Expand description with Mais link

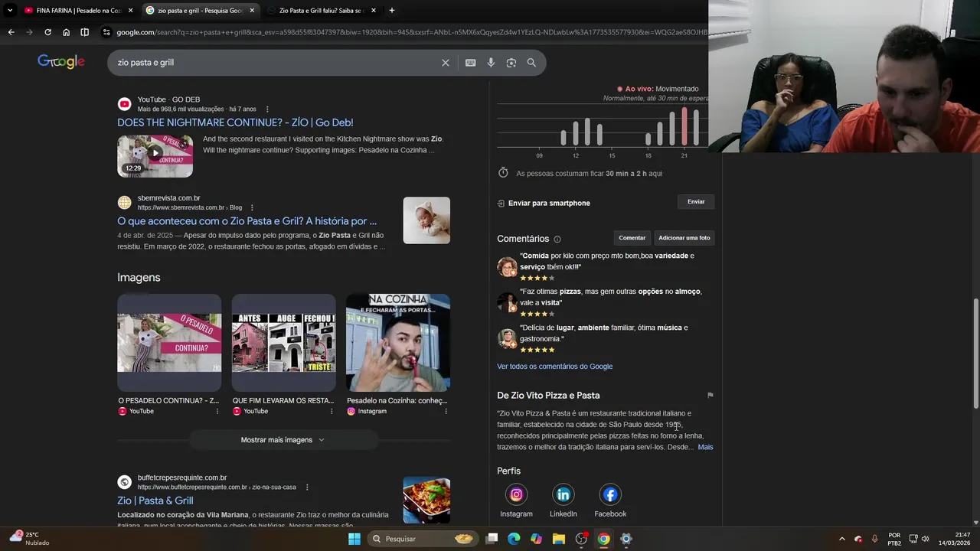tap(705, 447)
